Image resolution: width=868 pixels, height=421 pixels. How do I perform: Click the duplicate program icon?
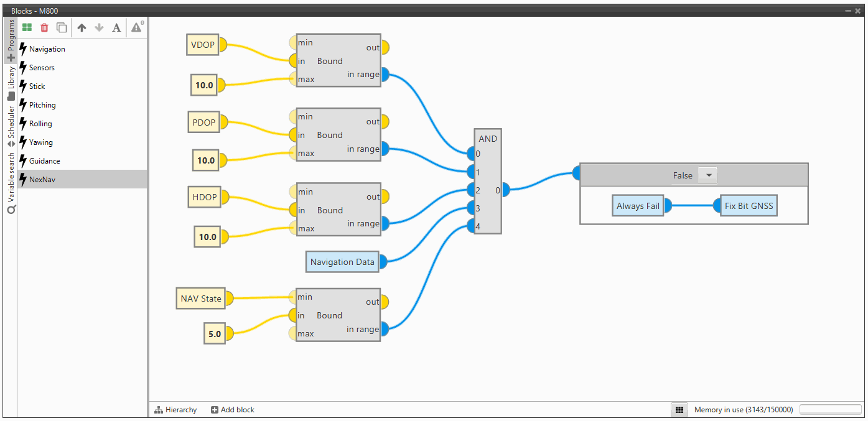62,27
